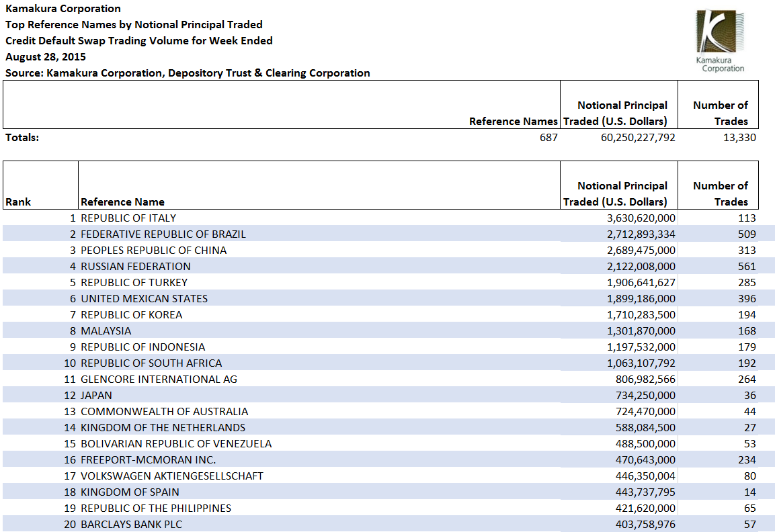Image resolution: width=775 pixels, height=532 pixels.
Task: Click the notional value 421,620,000
Action: [645, 508]
